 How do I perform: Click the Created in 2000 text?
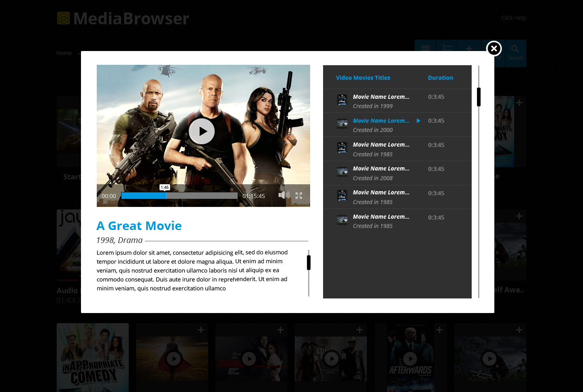[373, 130]
